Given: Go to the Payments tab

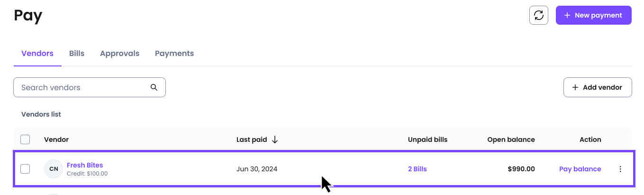Looking at the screenshot, I should point(174,54).
